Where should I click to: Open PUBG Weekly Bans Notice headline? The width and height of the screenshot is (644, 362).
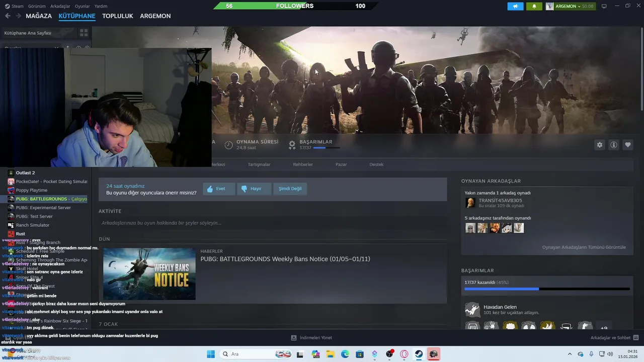(x=285, y=259)
